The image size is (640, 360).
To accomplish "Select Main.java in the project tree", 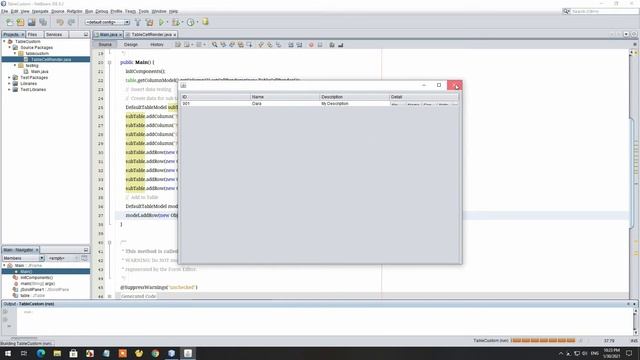I will [x=40, y=71].
